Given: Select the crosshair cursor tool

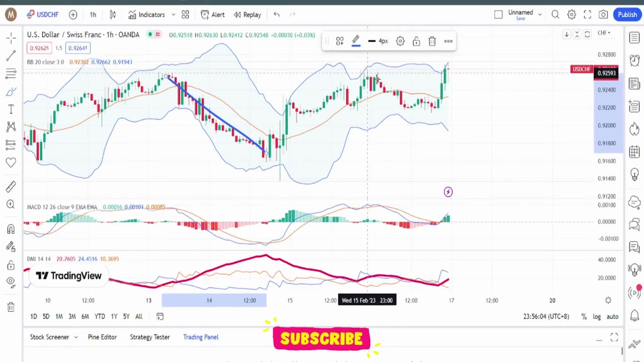Looking at the screenshot, I should click(x=11, y=38).
